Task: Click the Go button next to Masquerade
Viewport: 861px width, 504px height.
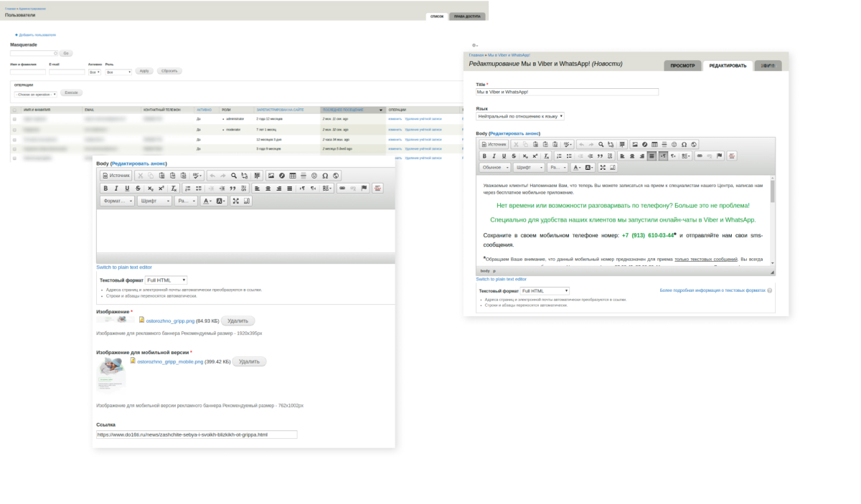Action: click(x=66, y=53)
